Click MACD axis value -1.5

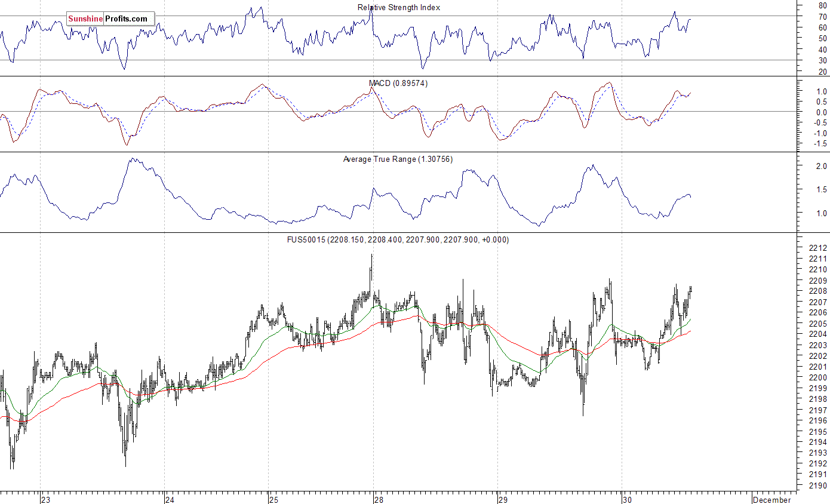820,143
